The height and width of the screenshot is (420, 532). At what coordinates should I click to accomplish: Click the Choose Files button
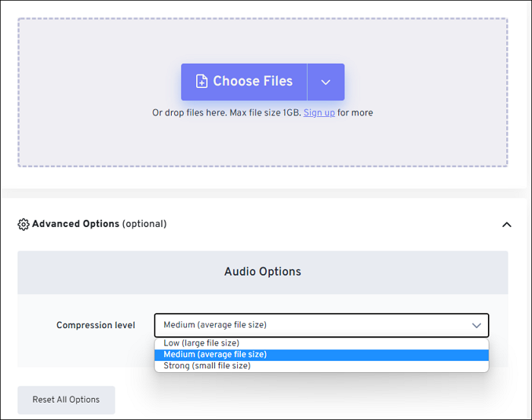[244, 82]
